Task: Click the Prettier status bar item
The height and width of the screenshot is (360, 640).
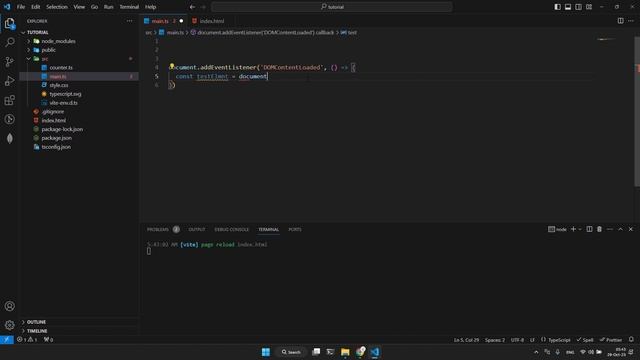Action: [611, 340]
